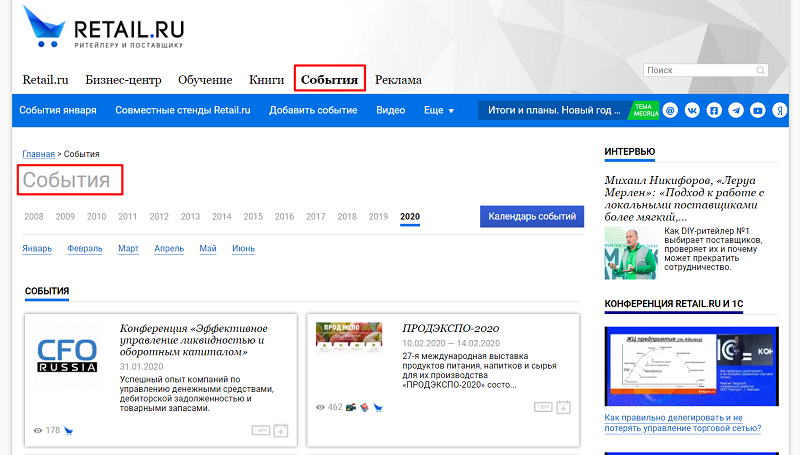Image resolution: width=800 pixels, height=455 pixels.
Task: Click Добавить событие in the blue bar
Action: pyautogui.click(x=313, y=110)
